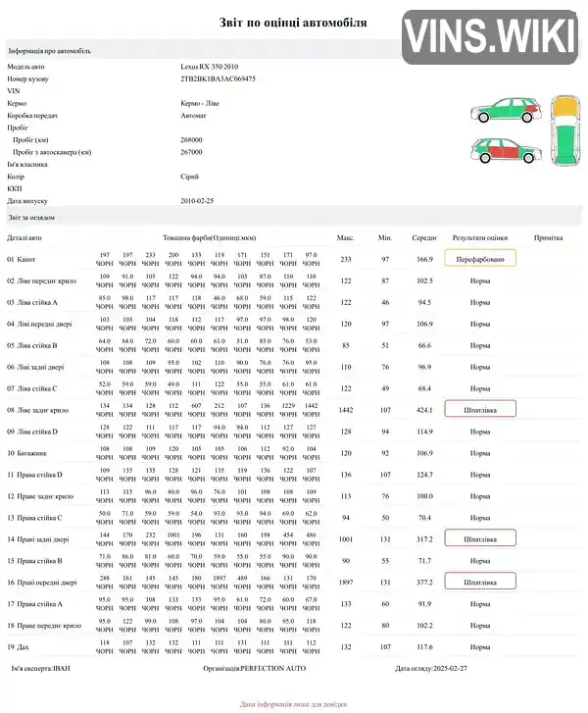This screenshot has height=713, width=588.
Task: Click the 01 Капот row label
Action: [x=22, y=259]
